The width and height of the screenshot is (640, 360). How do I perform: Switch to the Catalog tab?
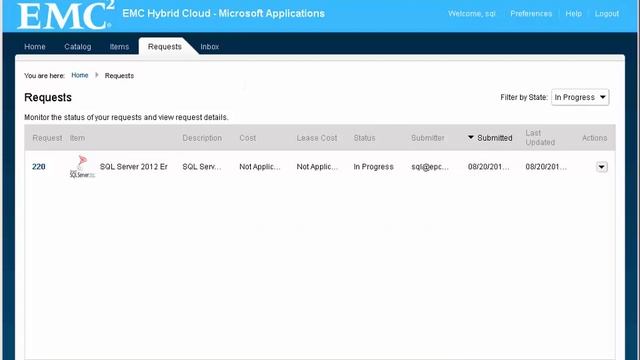78,47
